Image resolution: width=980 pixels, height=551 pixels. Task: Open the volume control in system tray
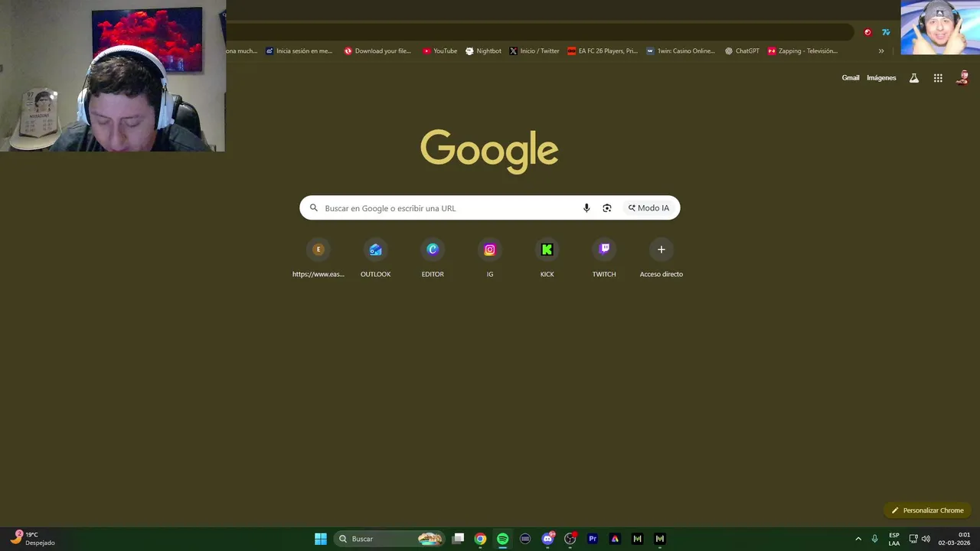926,539
